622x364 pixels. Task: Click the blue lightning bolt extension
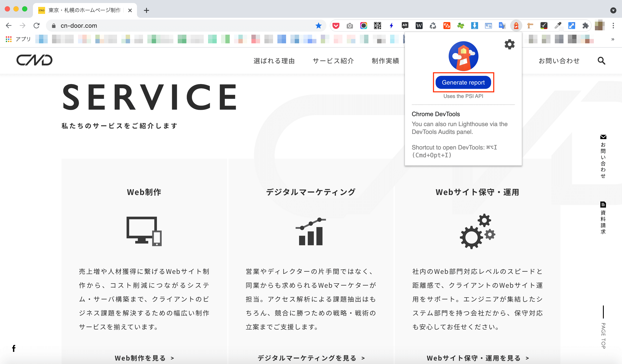[391, 26]
